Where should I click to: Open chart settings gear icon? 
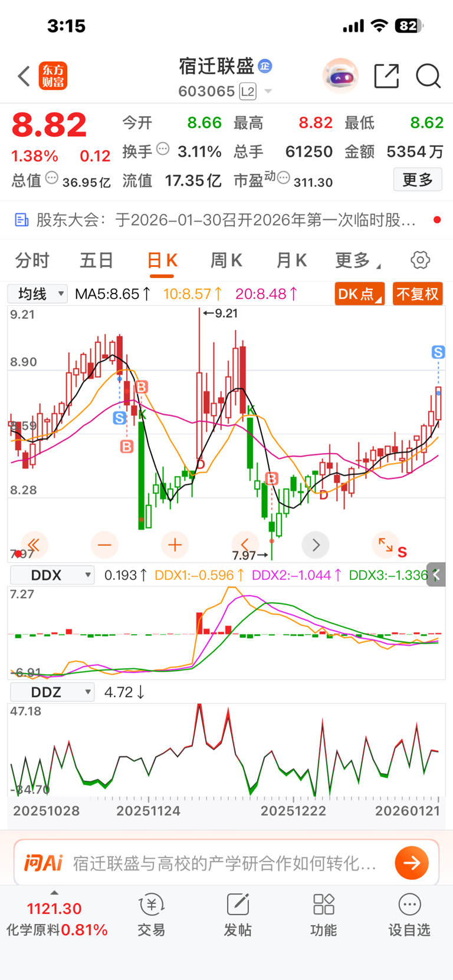(x=421, y=260)
